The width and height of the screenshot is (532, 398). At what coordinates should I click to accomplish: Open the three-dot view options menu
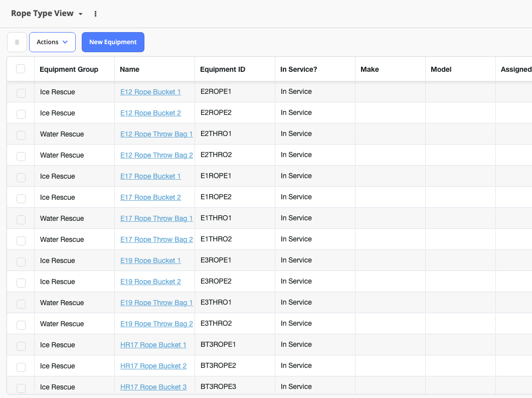(x=95, y=14)
